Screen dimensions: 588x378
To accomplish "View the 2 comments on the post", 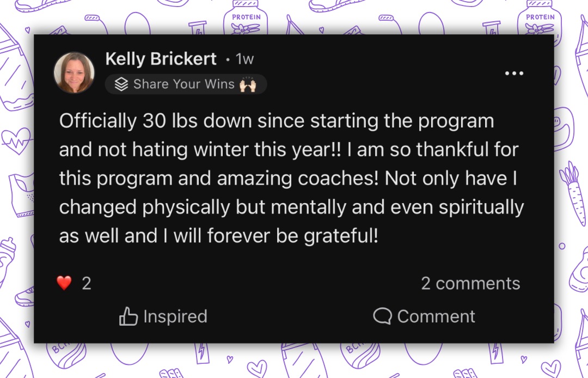I will click(x=470, y=283).
